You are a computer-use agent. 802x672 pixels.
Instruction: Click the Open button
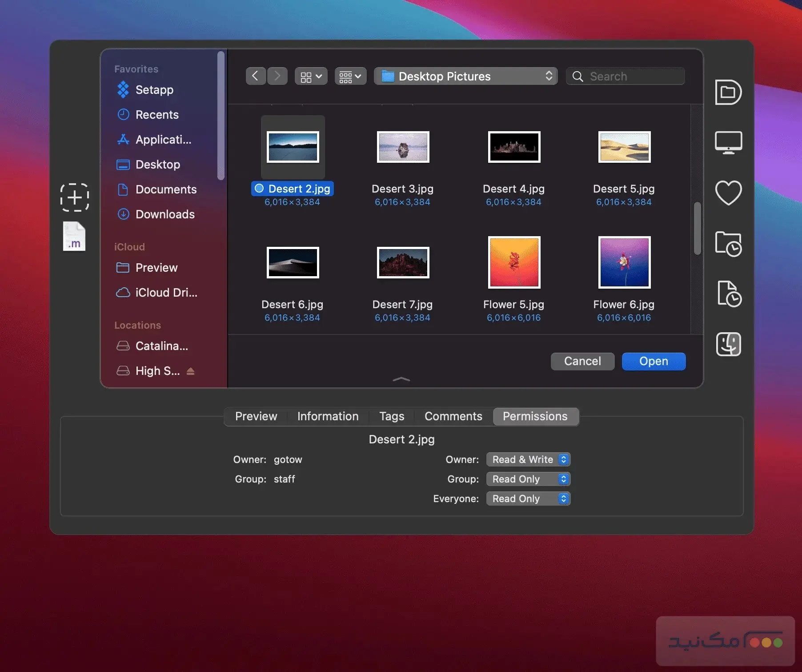pos(654,361)
